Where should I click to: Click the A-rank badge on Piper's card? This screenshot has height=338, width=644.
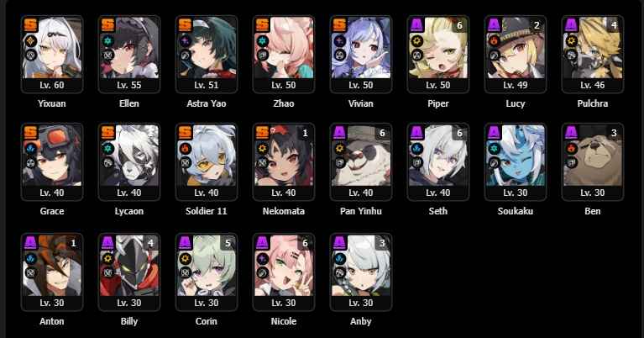(416, 25)
